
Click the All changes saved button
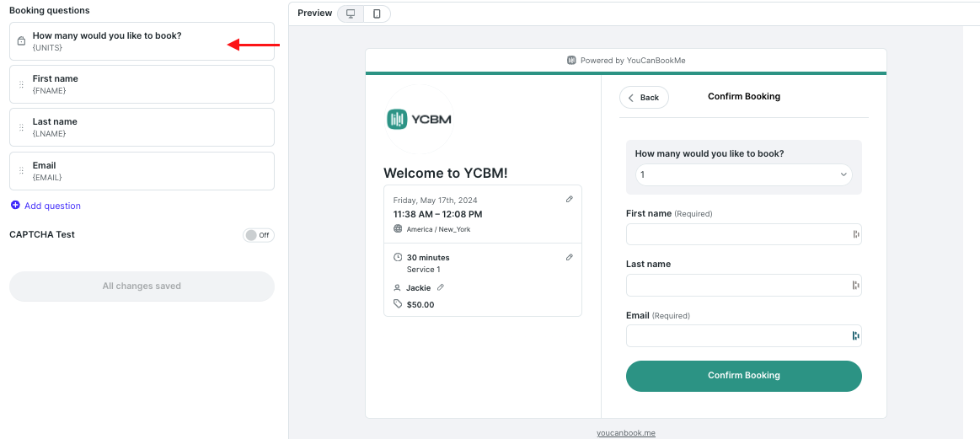pos(142,286)
